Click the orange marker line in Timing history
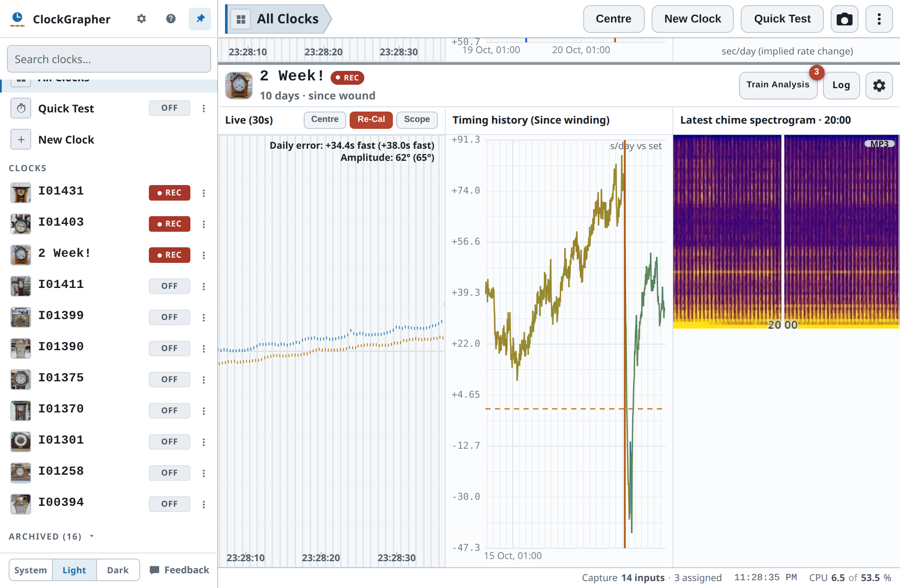This screenshot has height=588, width=900. click(x=624, y=344)
